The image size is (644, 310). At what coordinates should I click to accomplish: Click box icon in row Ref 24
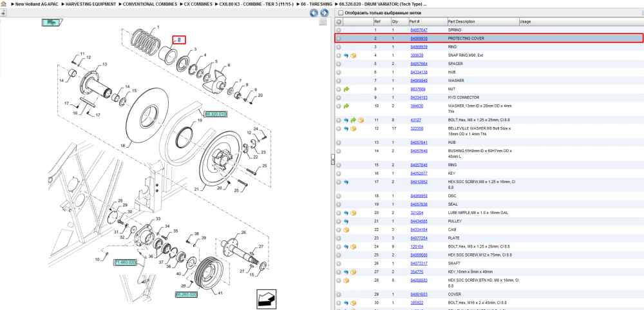[x=353, y=247]
